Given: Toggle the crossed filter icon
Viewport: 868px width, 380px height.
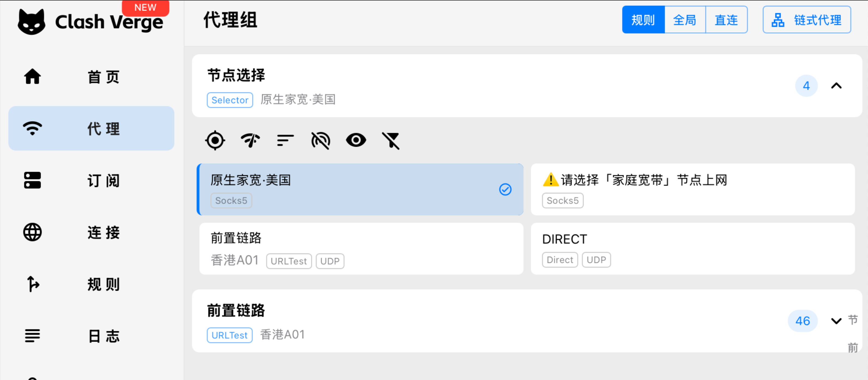Looking at the screenshot, I should [391, 140].
